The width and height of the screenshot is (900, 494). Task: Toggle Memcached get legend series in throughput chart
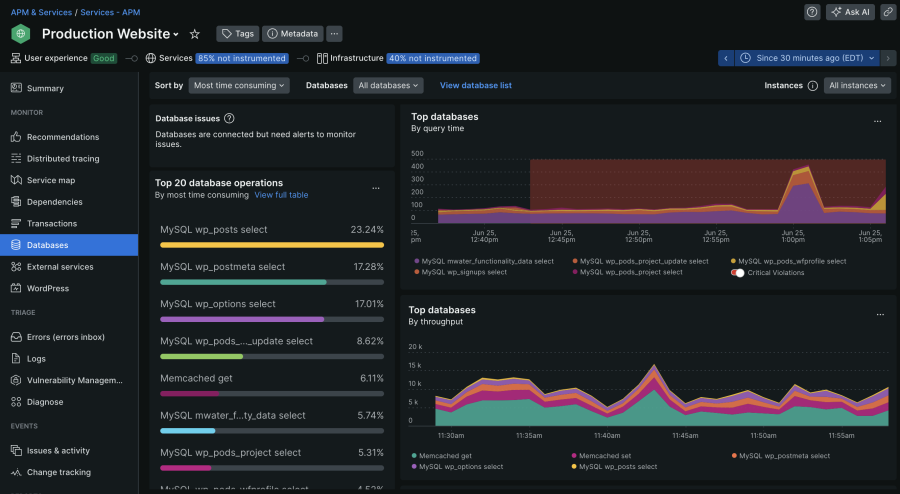[x=444, y=456]
